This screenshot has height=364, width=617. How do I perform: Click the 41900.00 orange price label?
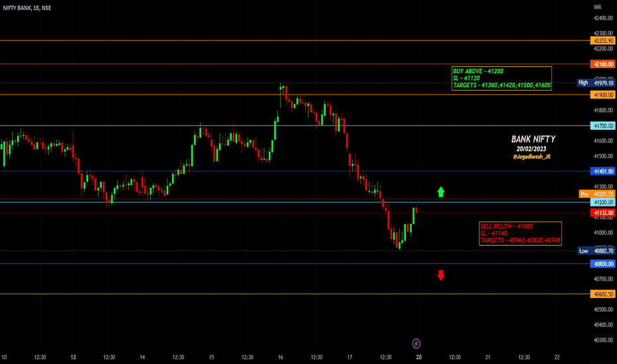coord(602,95)
